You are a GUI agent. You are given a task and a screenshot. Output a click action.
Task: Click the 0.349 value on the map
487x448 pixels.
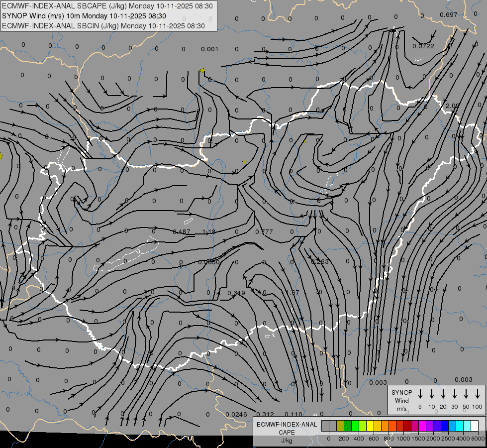pyautogui.click(x=236, y=293)
